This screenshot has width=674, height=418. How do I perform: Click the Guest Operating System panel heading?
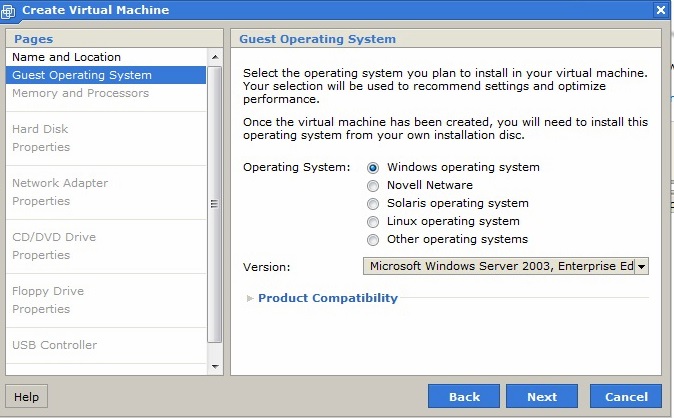click(x=317, y=39)
